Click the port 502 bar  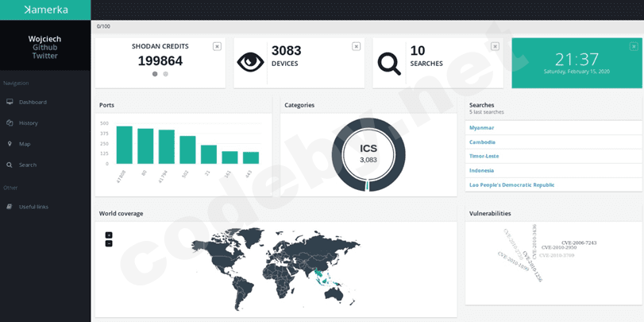coord(187,150)
